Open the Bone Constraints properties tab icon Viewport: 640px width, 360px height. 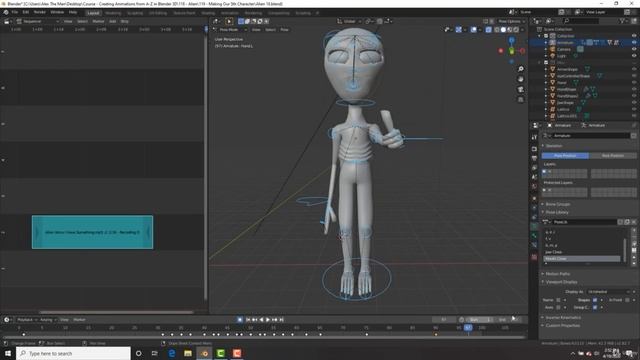[x=534, y=245]
